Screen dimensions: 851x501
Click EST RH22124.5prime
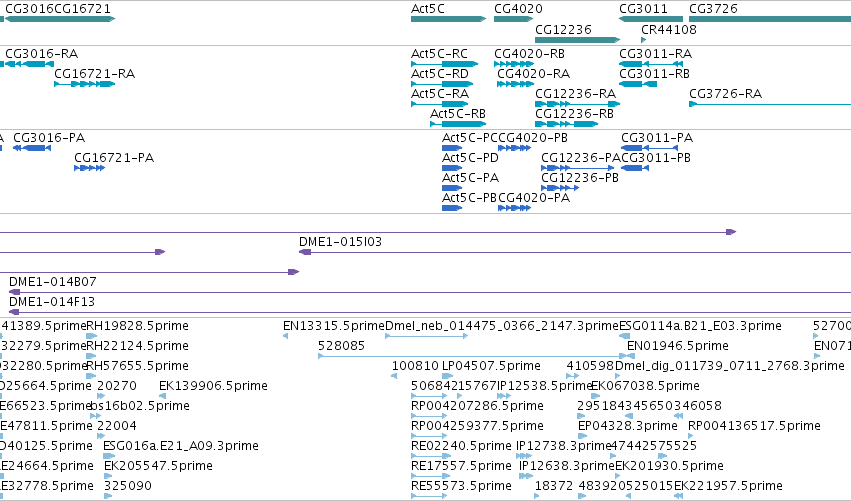[x=91, y=357]
